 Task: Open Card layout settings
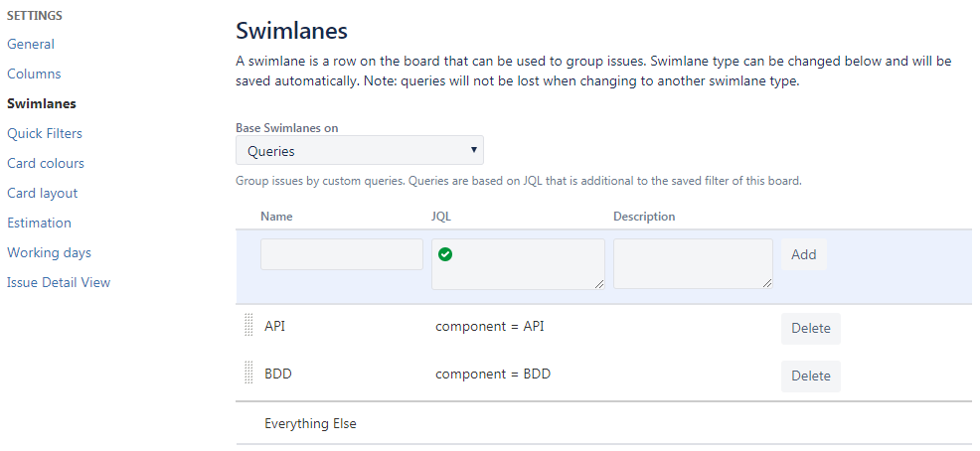[x=43, y=193]
